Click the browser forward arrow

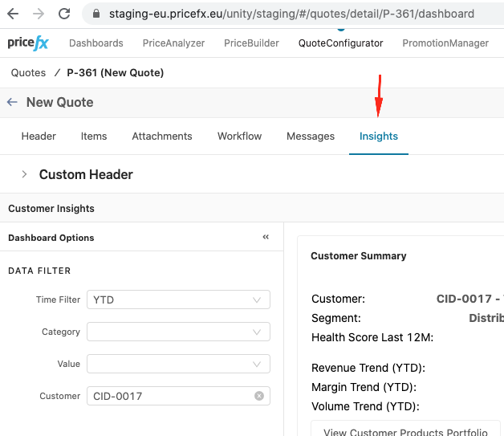tap(39, 14)
